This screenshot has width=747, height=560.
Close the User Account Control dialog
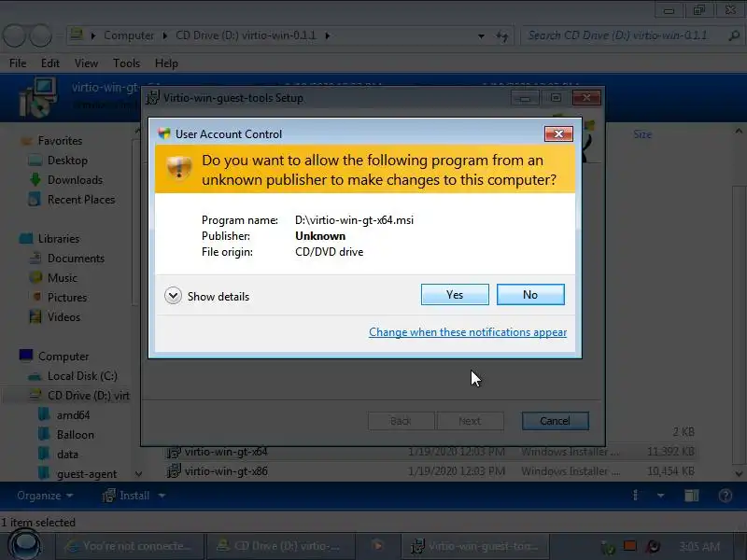(558, 133)
